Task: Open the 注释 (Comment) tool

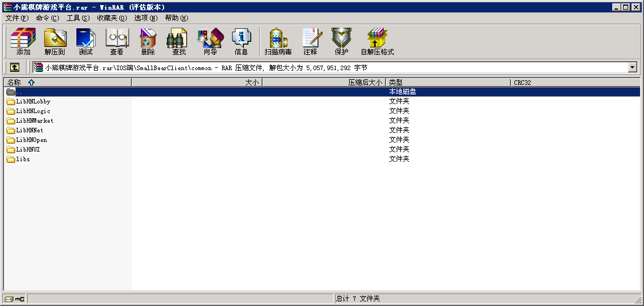Action: [x=310, y=41]
